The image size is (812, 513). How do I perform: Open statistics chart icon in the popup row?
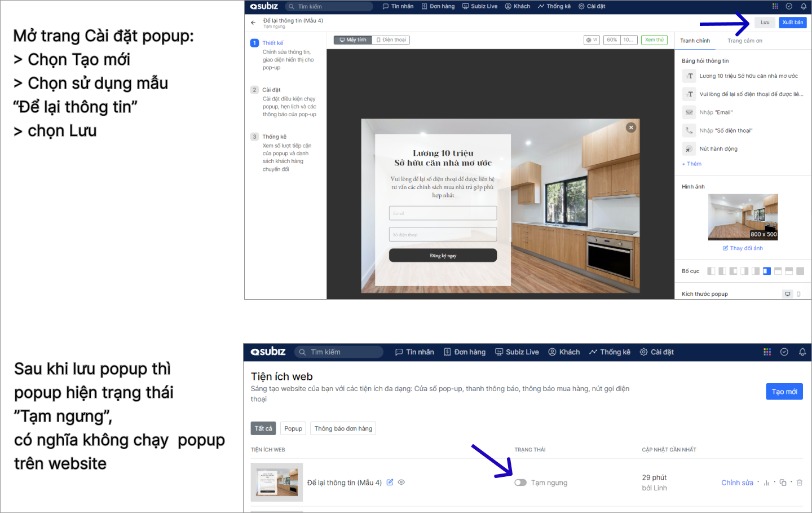click(766, 483)
